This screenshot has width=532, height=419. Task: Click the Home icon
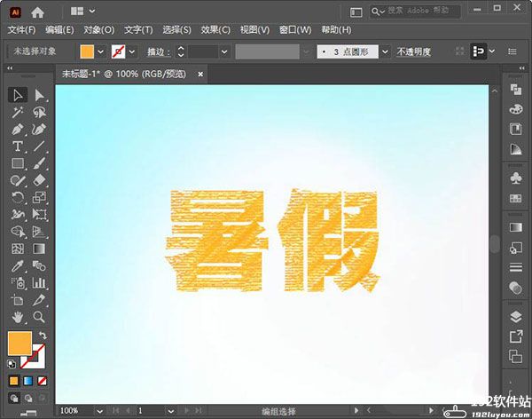pyautogui.click(x=37, y=12)
